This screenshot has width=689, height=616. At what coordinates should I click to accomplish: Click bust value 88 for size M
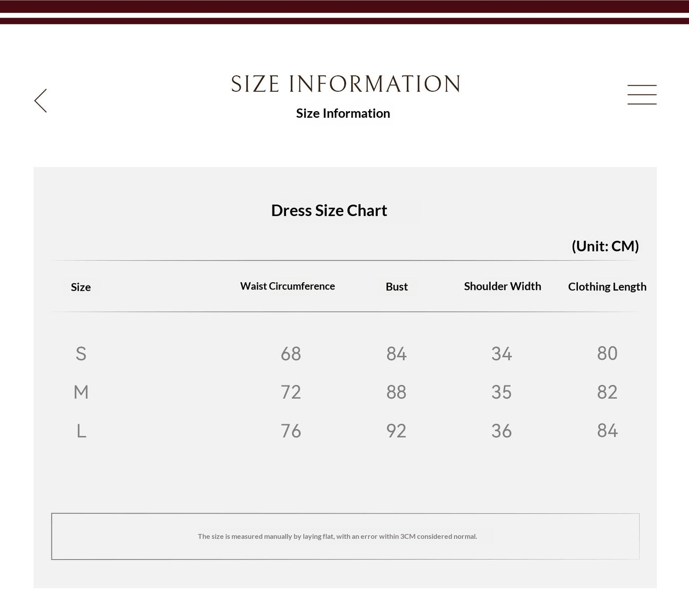[x=396, y=392]
